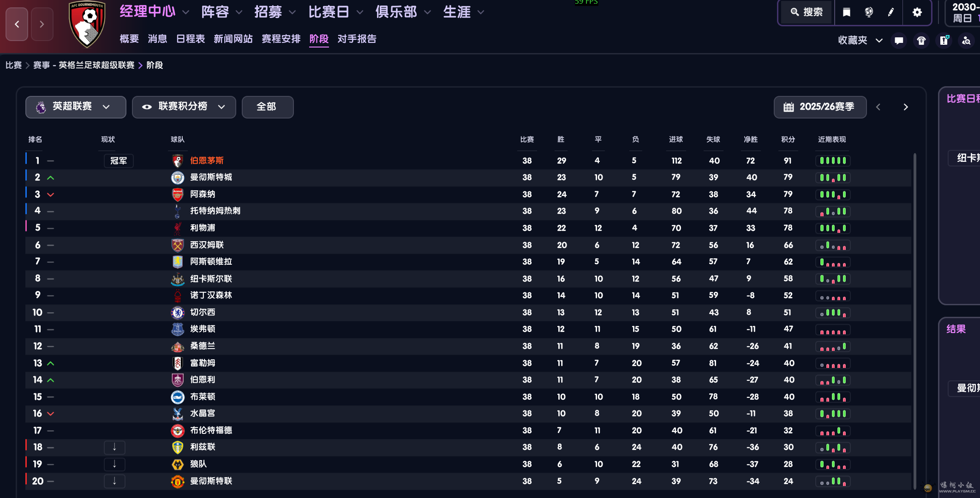Switch to the 日程表 tab

coord(191,39)
